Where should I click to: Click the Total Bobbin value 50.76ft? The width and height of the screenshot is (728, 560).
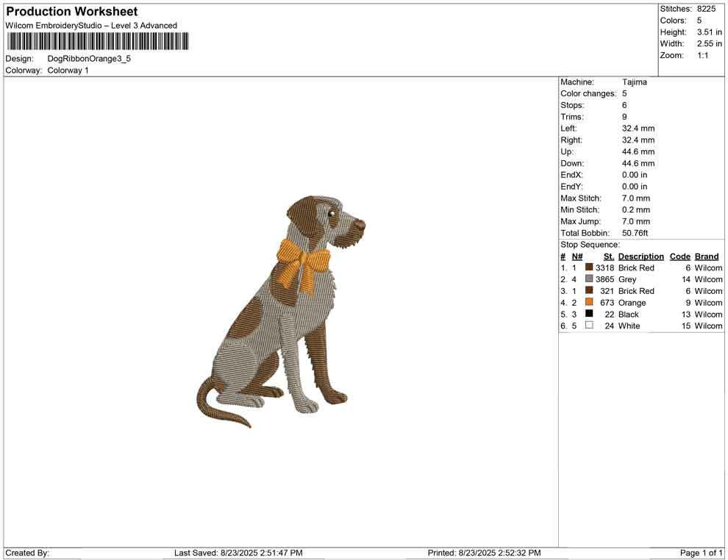coord(634,232)
